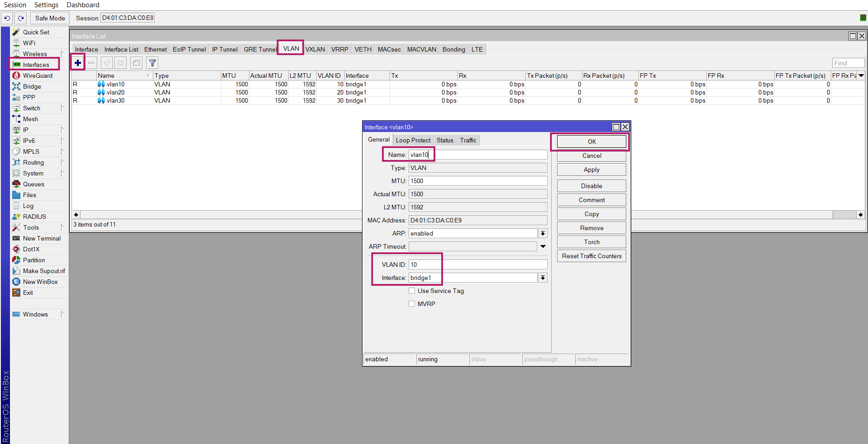The width and height of the screenshot is (868, 444).
Task: Open Quick Set in sidebar
Action: coord(36,32)
